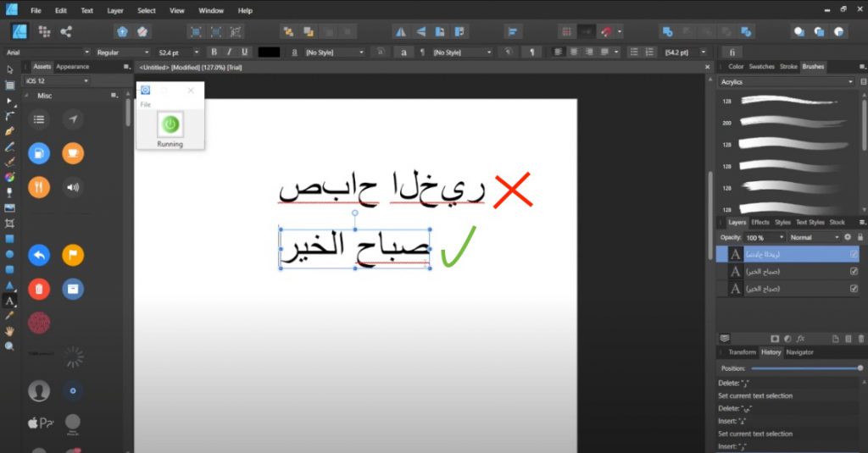The width and height of the screenshot is (868, 453).
Task: Close the Untitled document tab
Action: 707,67
